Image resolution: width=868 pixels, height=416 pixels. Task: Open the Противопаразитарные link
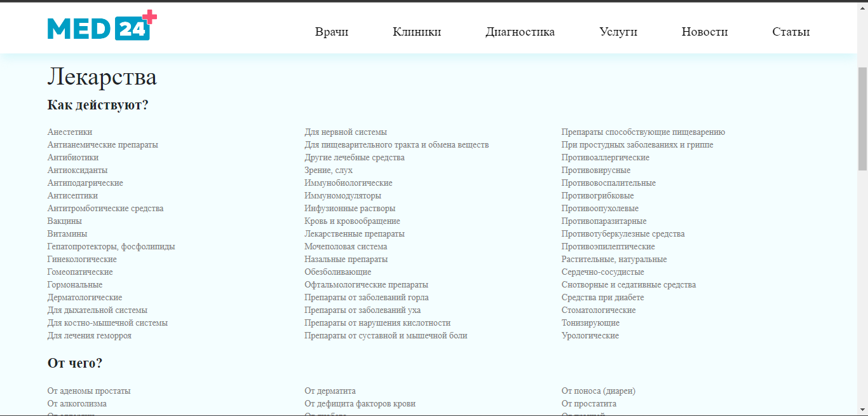click(604, 221)
